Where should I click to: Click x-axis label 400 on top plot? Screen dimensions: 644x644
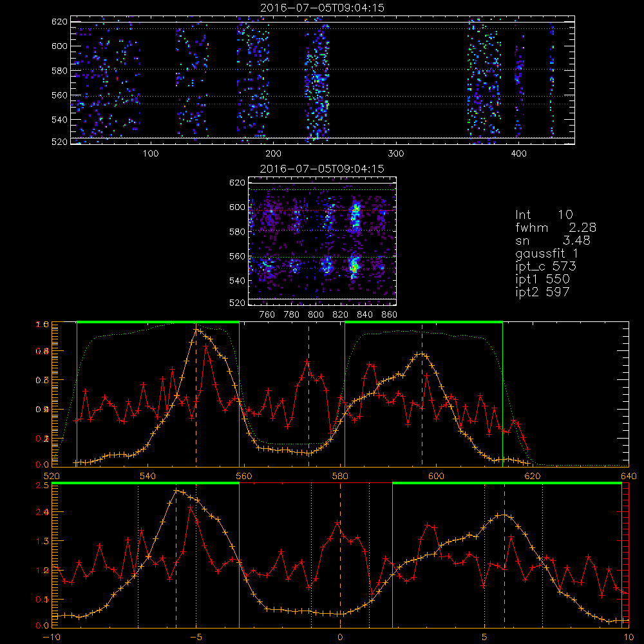[518, 154]
